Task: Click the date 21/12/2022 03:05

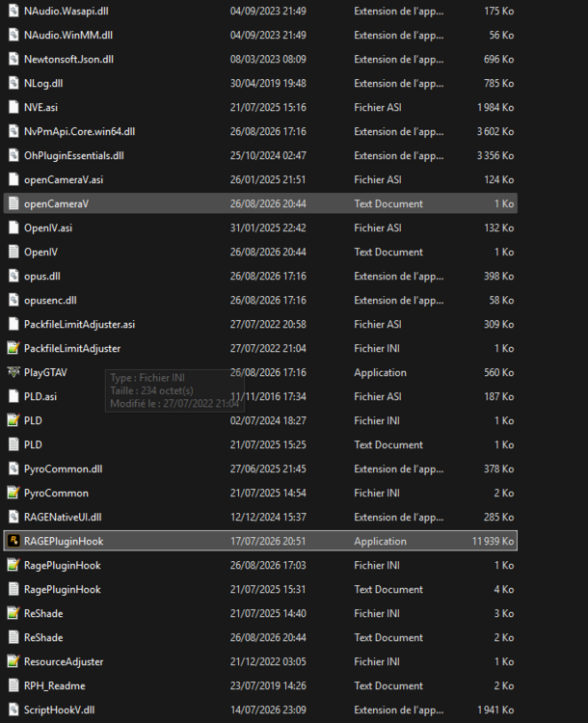Action: (x=268, y=661)
